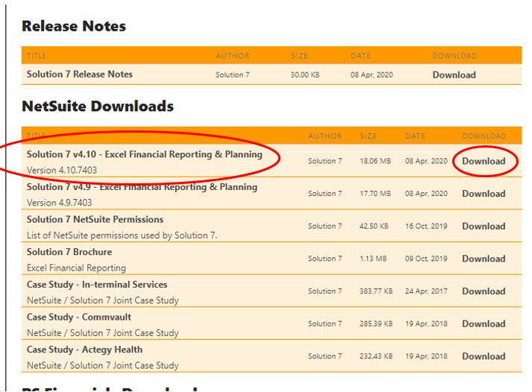The height and width of the screenshot is (392, 532).
Task: Open the Solution 7 v4.9 title link
Action: tap(142, 187)
